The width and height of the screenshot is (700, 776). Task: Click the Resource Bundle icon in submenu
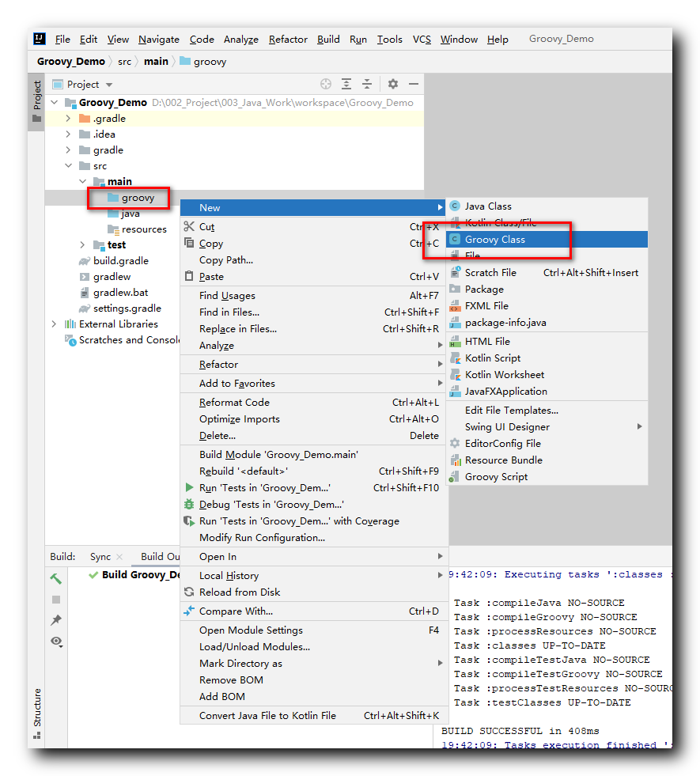[x=455, y=460]
